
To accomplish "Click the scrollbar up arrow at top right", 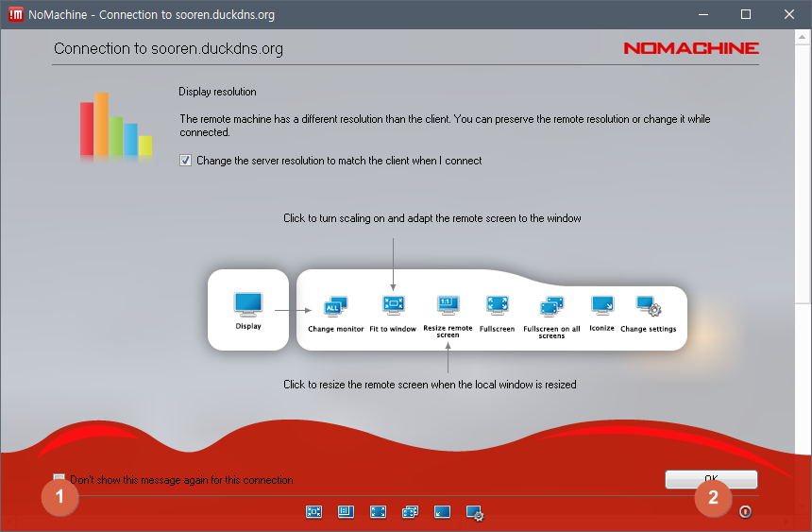I will 802,37.
